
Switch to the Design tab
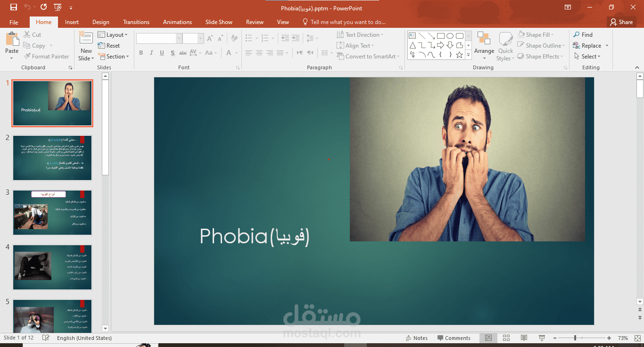pos(100,22)
